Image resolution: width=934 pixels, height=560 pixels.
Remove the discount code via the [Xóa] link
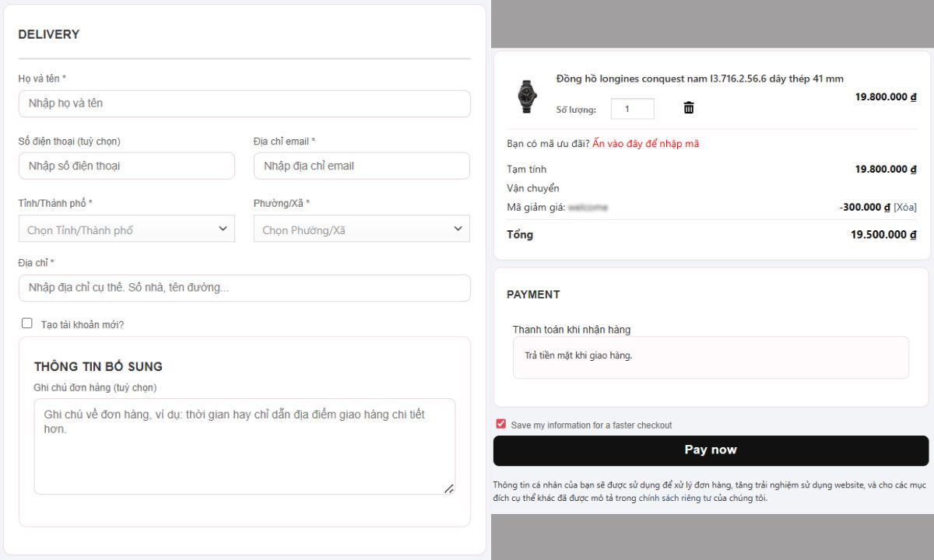(x=904, y=208)
